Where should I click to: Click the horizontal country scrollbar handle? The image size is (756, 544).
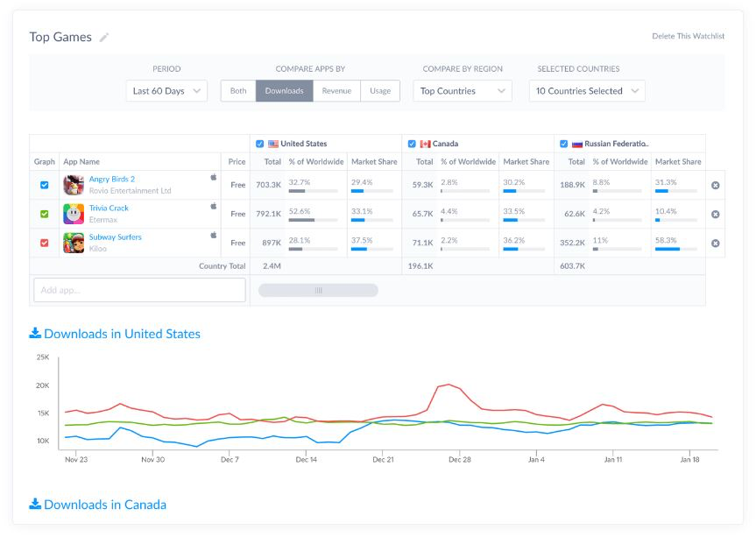(318, 290)
